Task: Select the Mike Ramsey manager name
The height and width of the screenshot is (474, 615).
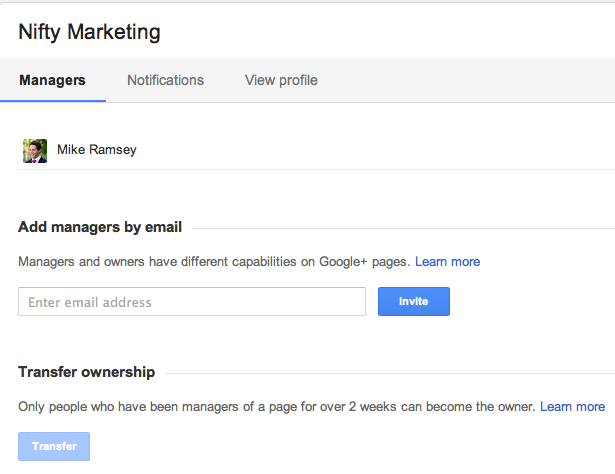Action: coord(96,150)
